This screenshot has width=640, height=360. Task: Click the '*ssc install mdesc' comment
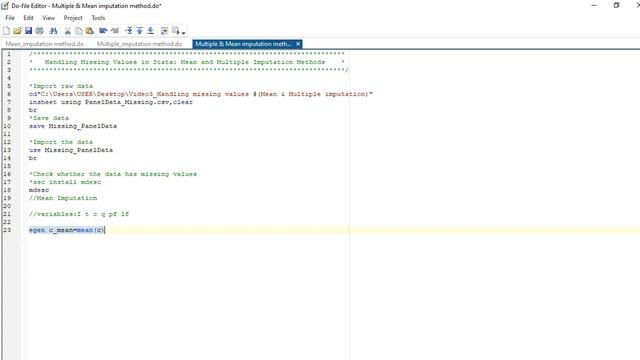click(x=65, y=182)
